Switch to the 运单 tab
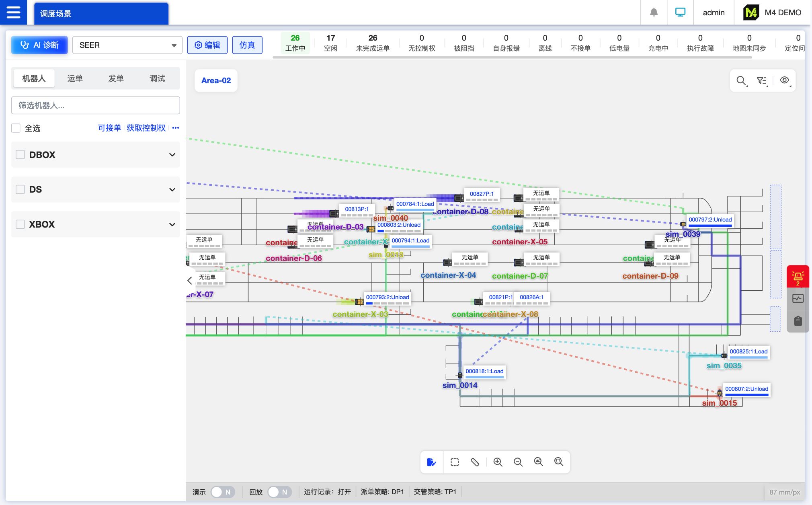This screenshot has width=812, height=505. coord(75,78)
